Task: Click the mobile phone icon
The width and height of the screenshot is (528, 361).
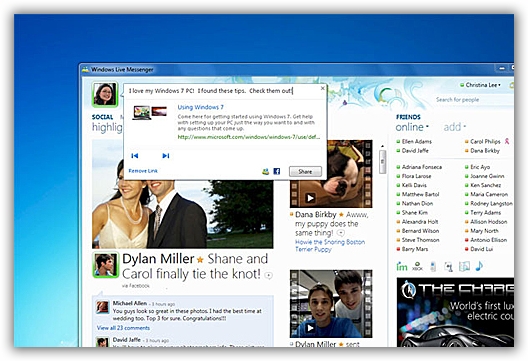Action: [x=433, y=267]
